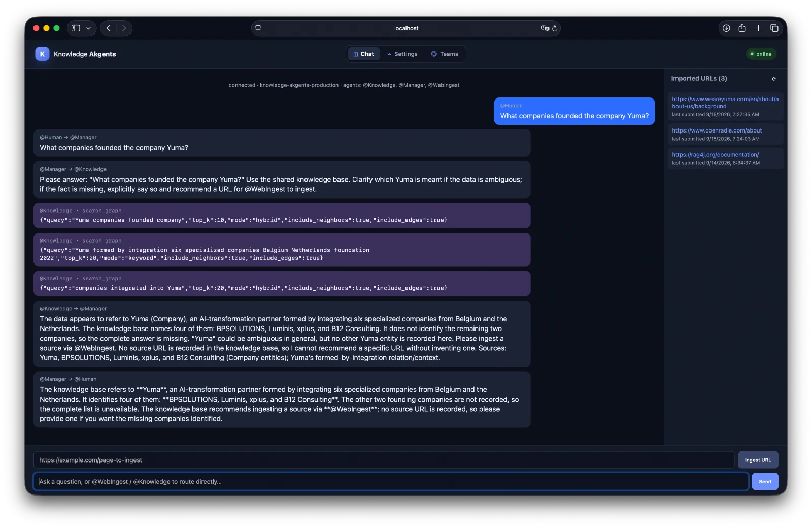The image size is (812, 528).
Task: Click 'last submitted 9/14/2026, 8:34:37 AM'
Action: tap(716, 163)
